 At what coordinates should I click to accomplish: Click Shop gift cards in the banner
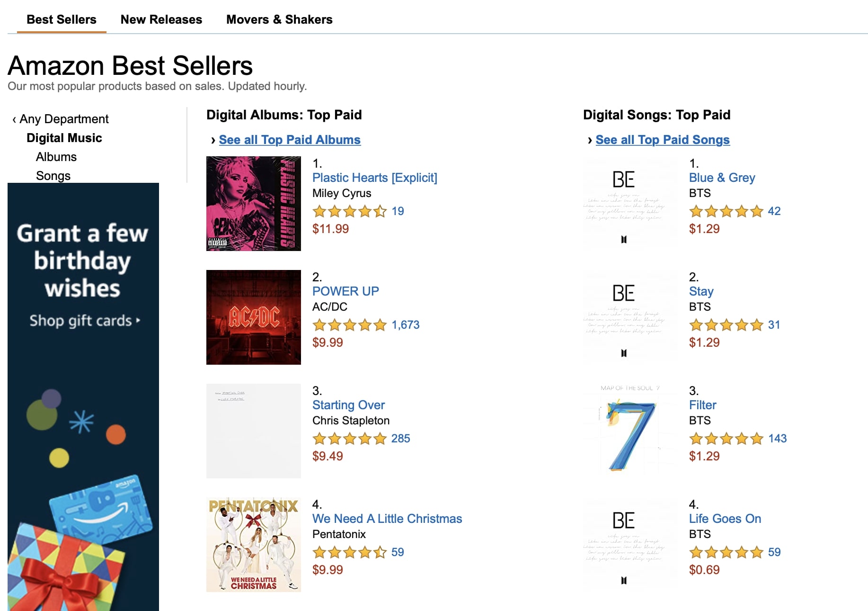pos(84,321)
